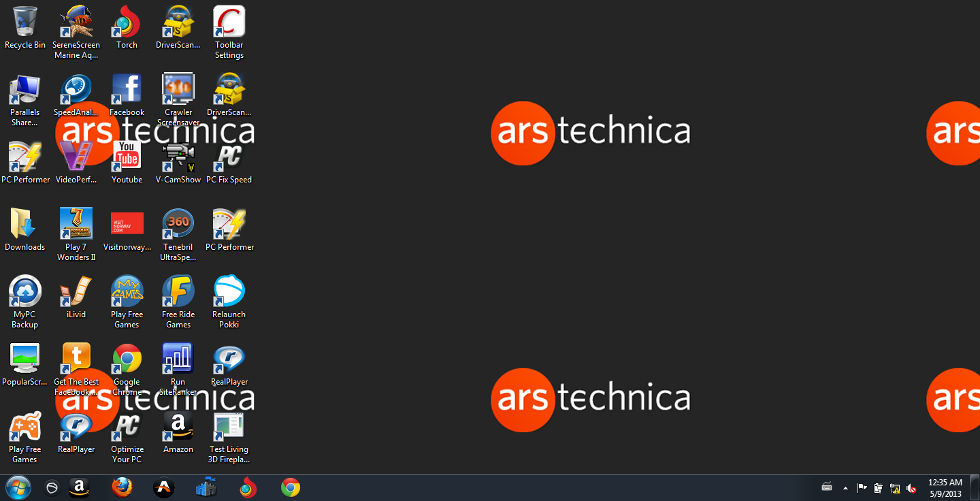
Task: Open Test Living 3D Firepla... shortcut
Action: pos(229,437)
